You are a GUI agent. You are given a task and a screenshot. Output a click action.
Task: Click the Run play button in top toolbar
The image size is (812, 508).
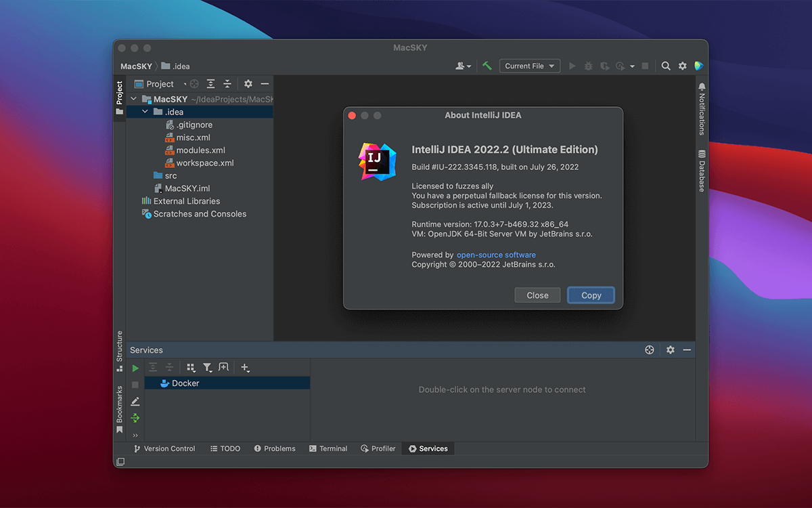click(572, 66)
